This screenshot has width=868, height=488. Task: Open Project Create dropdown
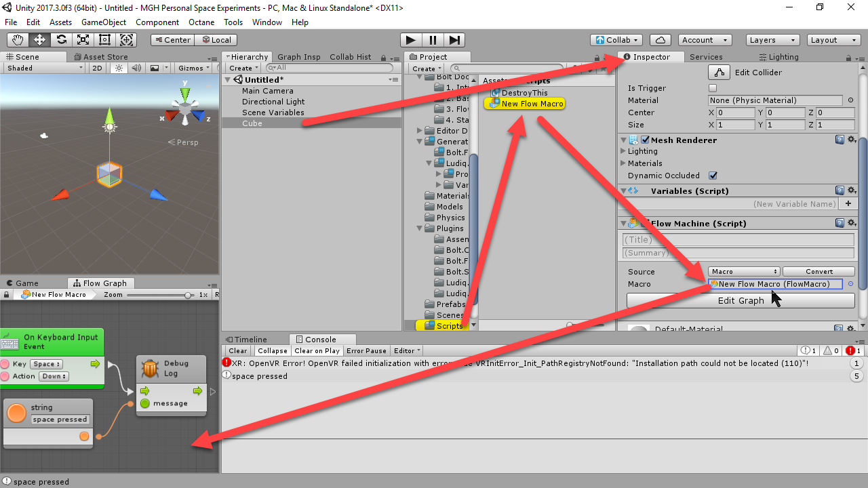427,68
